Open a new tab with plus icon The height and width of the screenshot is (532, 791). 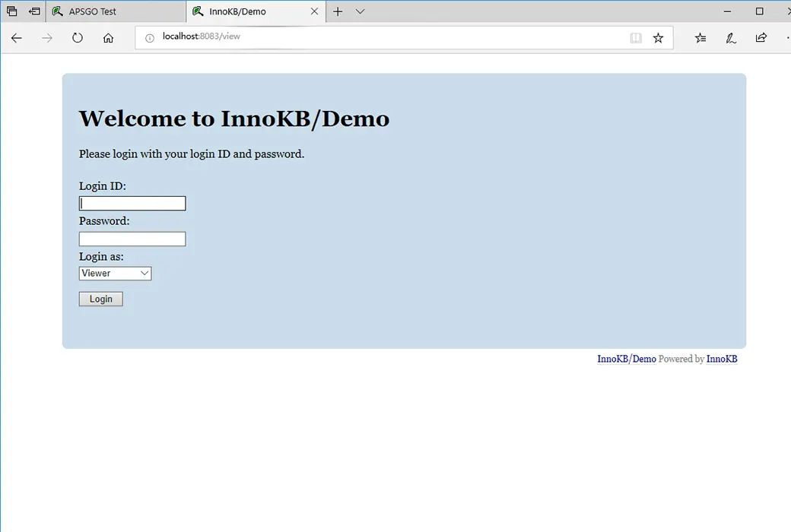tap(338, 11)
